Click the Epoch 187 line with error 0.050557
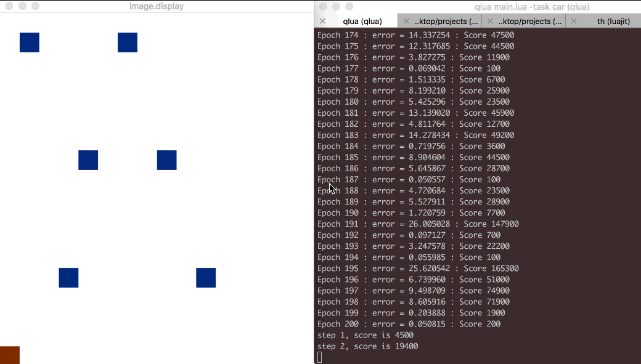641x364 pixels. (x=409, y=179)
